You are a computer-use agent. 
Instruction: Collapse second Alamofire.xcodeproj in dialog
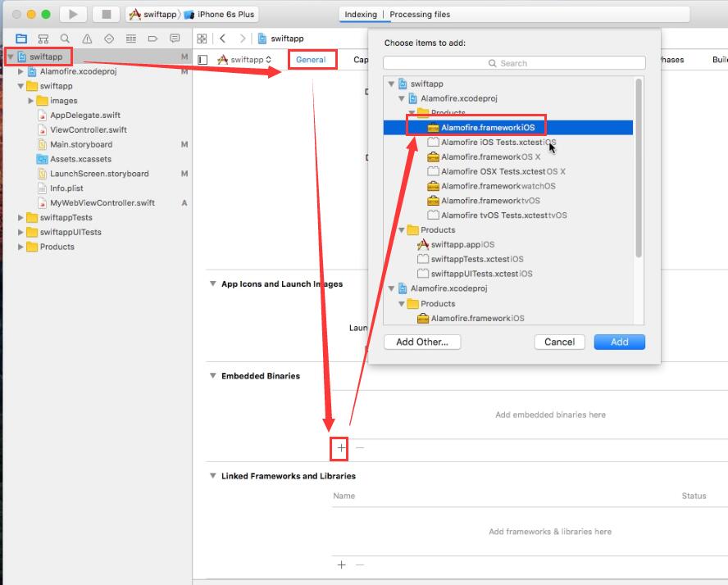pyautogui.click(x=391, y=288)
